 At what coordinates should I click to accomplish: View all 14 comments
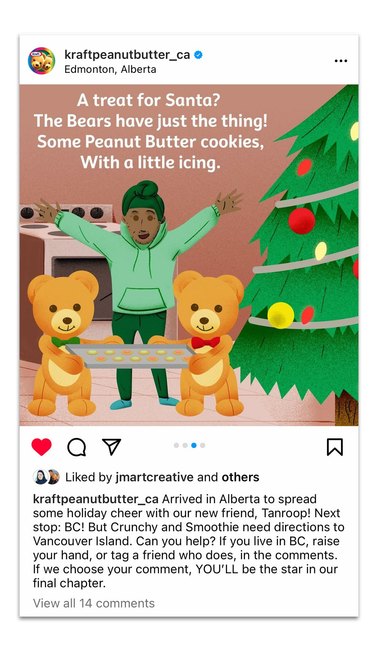click(94, 603)
